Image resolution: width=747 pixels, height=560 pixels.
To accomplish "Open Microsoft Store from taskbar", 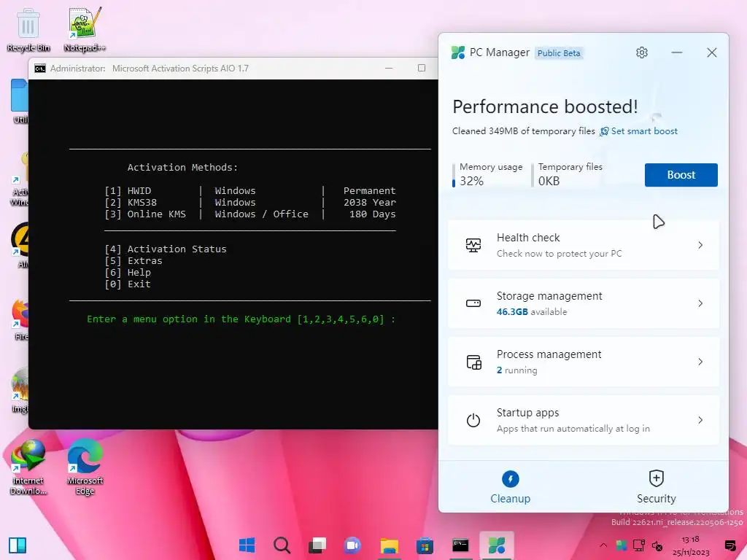I will coord(425,545).
